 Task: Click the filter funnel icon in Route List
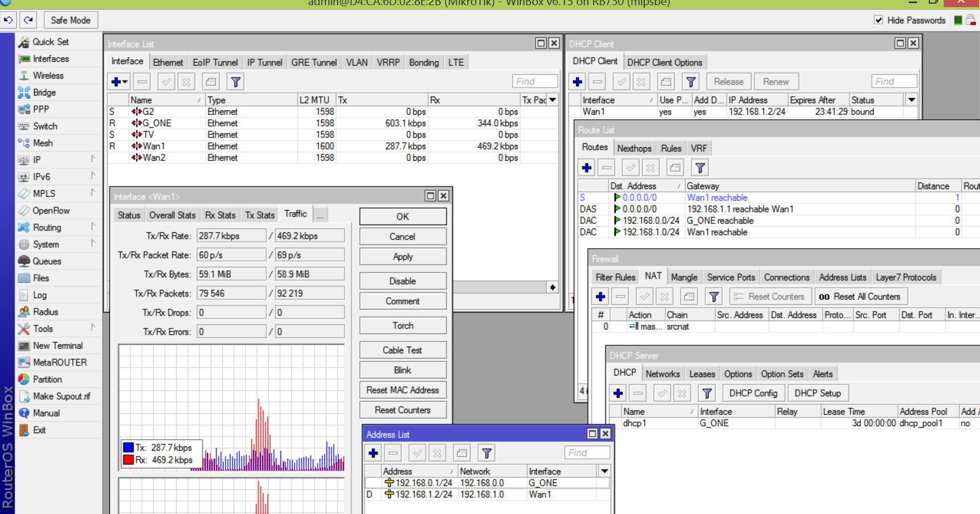tap(700, 168)
